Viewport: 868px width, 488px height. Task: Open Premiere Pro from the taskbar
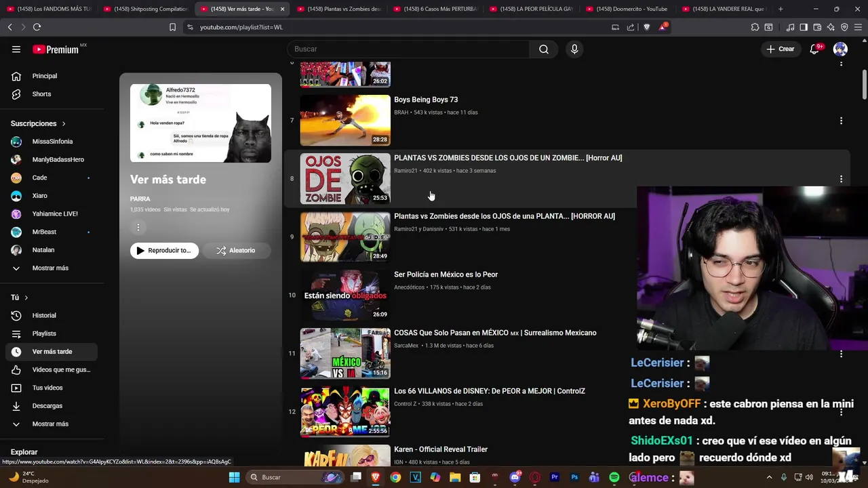[x=554, y=477]
